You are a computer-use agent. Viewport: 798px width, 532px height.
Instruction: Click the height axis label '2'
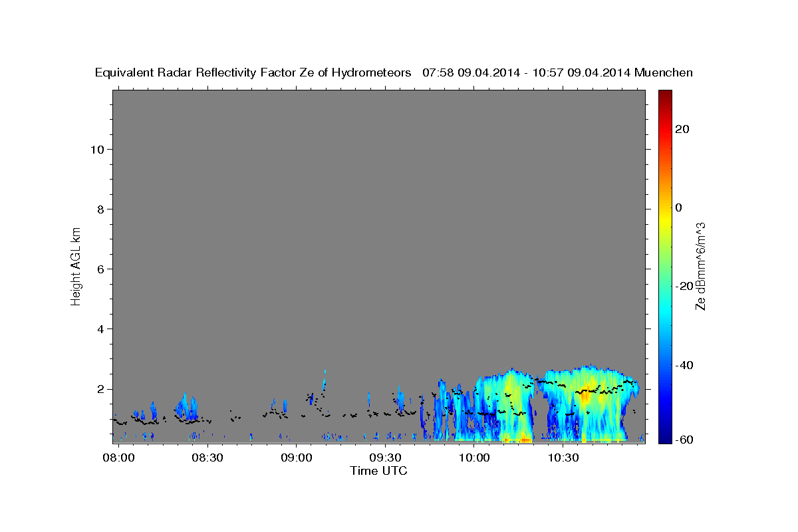100,389
